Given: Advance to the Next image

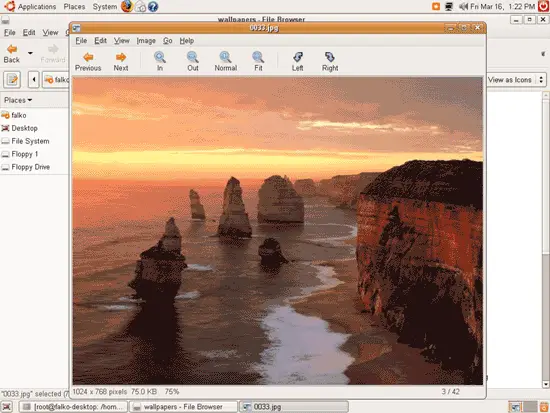Looking at the screenshot, I should 121,61.
